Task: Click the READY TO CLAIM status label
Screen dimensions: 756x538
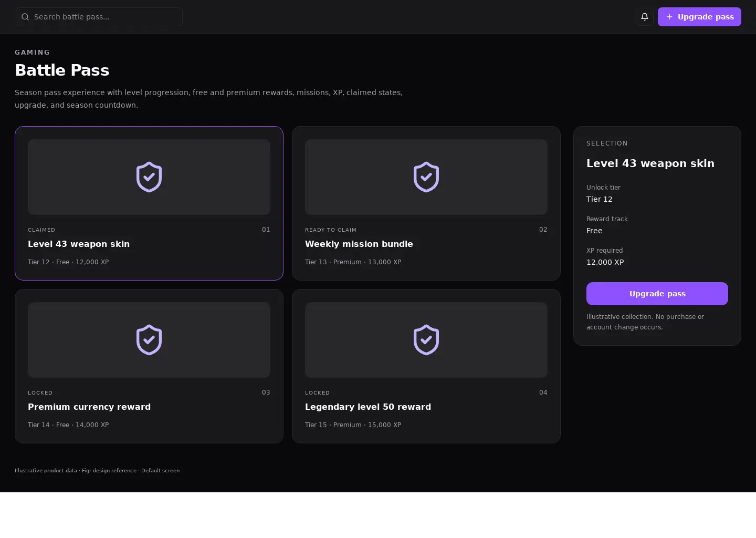Action: point(331,230)
